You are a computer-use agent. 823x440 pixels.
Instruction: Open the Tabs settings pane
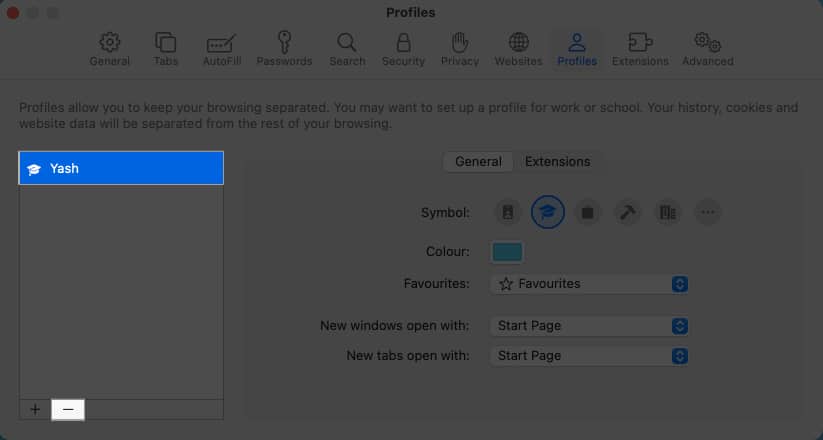click(x=166, y=50)
